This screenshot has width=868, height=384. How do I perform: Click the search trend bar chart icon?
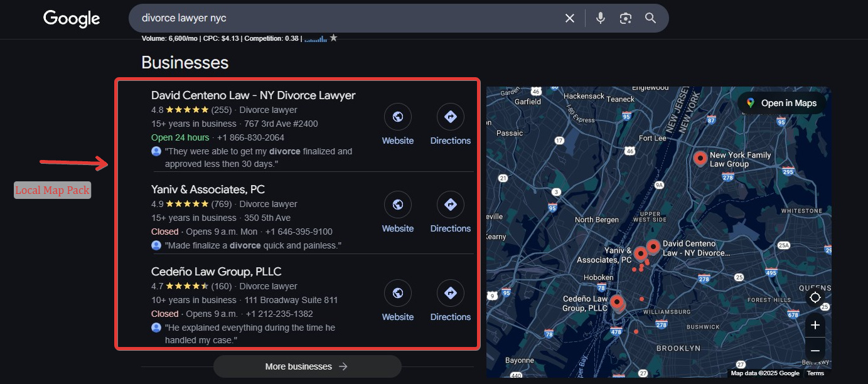point(316,39)
